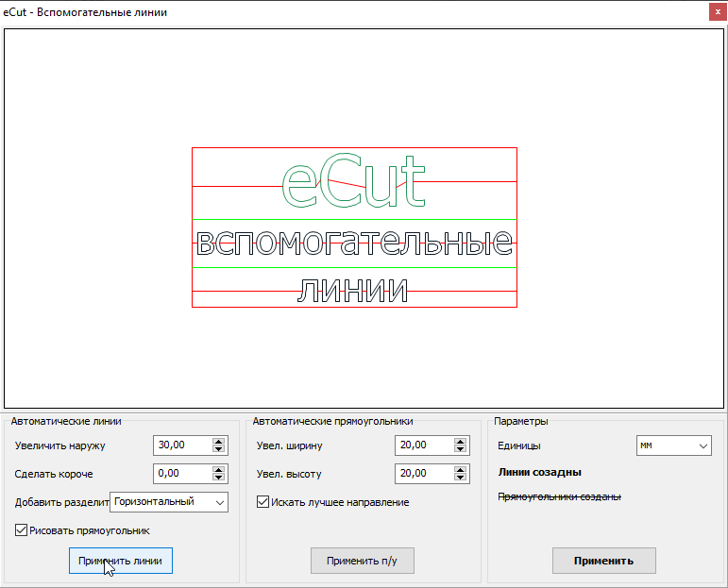Click the Применить п/у button
Viewport: 728px width, 588px height.
pyautogui.click(x=363, y=561)
